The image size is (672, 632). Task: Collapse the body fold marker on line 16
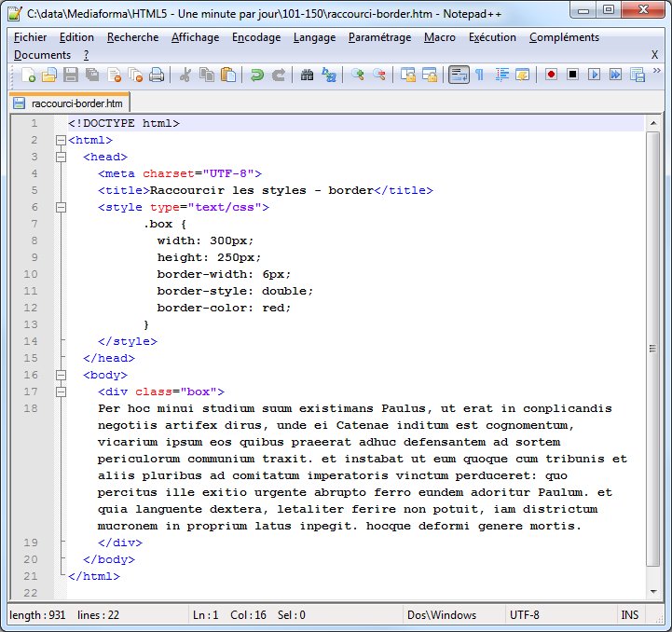pyautogui.click(x=62, y=376)
